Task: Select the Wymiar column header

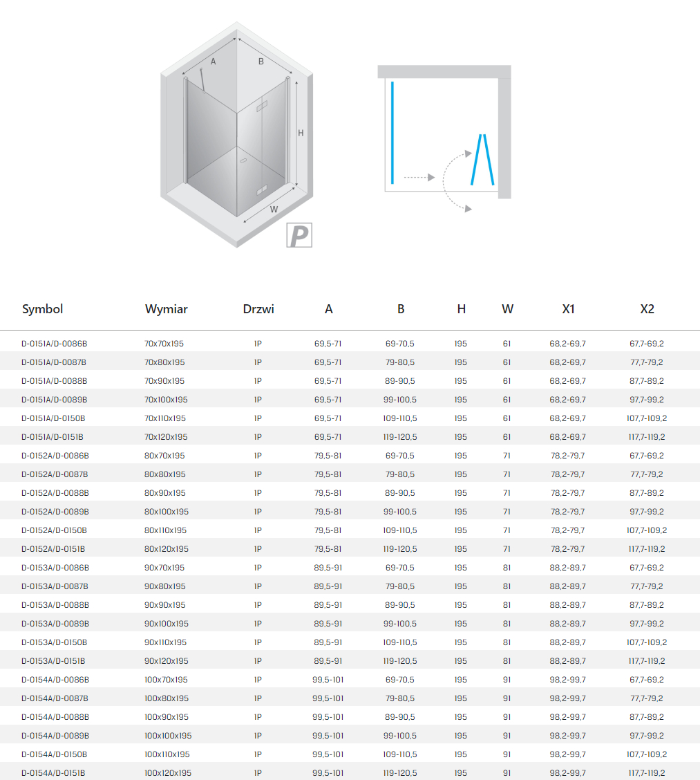Action: [x=166, y=309]
